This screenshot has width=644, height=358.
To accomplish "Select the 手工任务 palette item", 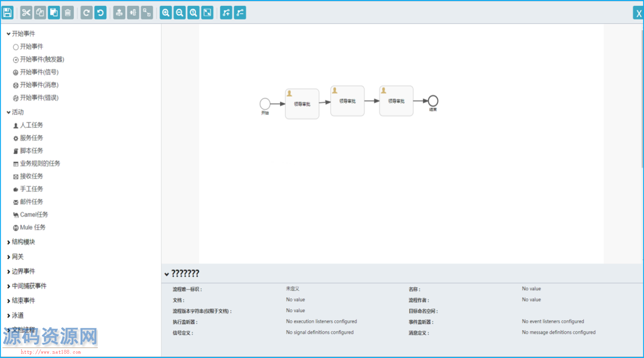I will point(28,189).
